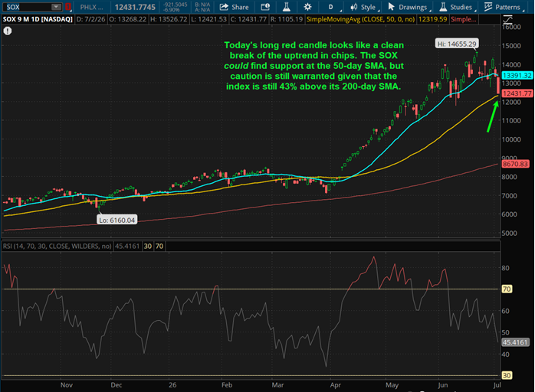Viewport: 535px width, 392px height.
Task: Click the PHLX description label
Action: click(91, 7)
